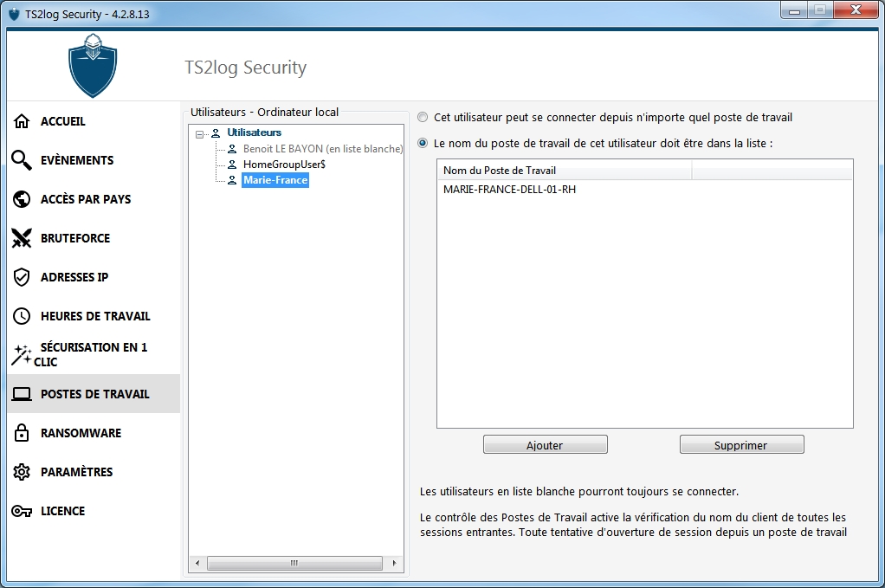Collapse the Utilisateurs tree node
Screen dimensions: 885x588
tap(199, 134)
